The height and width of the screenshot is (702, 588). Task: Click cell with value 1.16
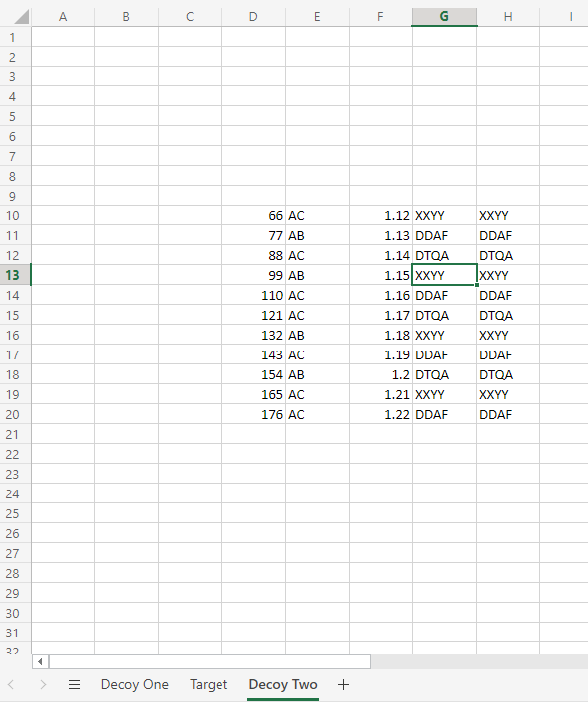(381, 295)
